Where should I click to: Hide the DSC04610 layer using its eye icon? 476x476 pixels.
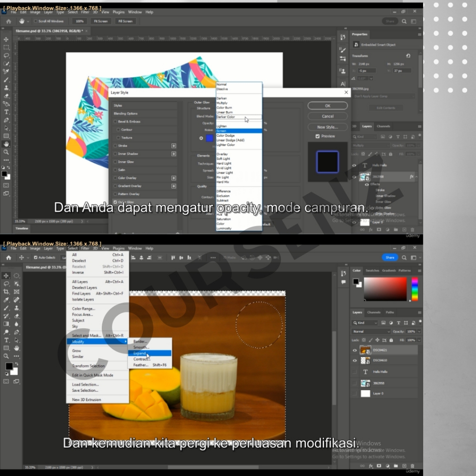[355, 361]
